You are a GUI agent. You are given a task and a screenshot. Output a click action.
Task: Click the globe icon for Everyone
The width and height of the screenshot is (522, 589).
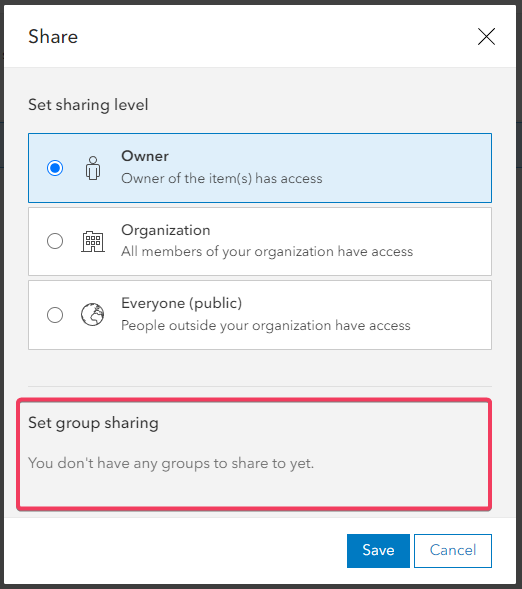(92, 315)
